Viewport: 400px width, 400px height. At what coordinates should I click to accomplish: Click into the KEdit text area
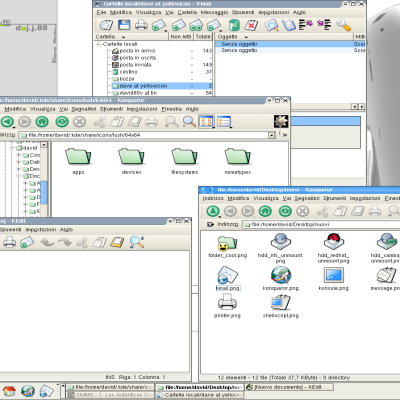coord(94,311)
